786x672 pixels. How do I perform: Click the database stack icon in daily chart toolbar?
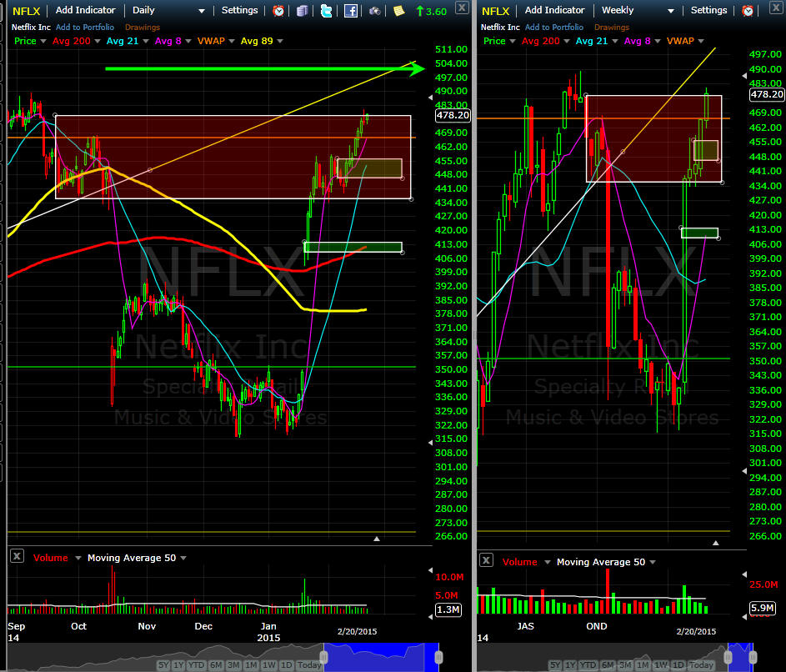point(302,11)
